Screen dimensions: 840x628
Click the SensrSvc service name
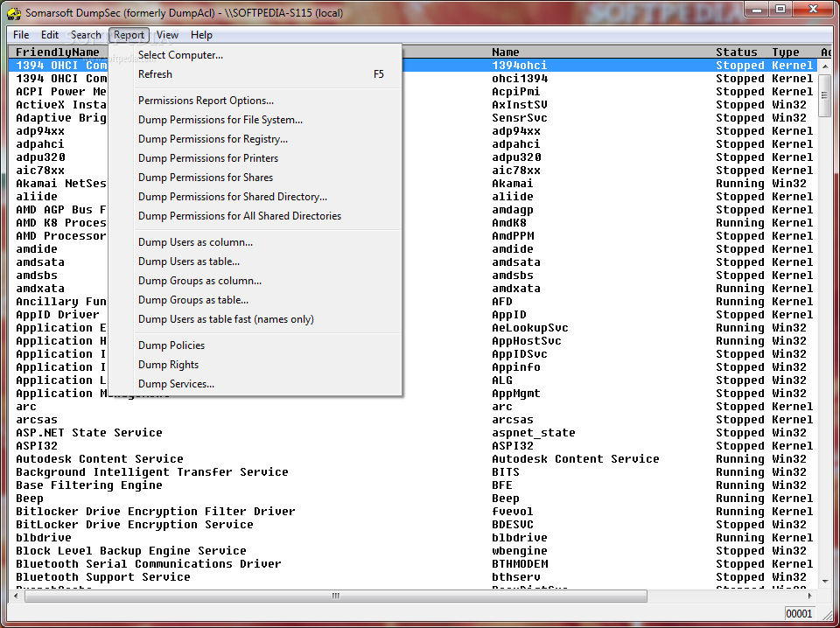click(520, 118)
